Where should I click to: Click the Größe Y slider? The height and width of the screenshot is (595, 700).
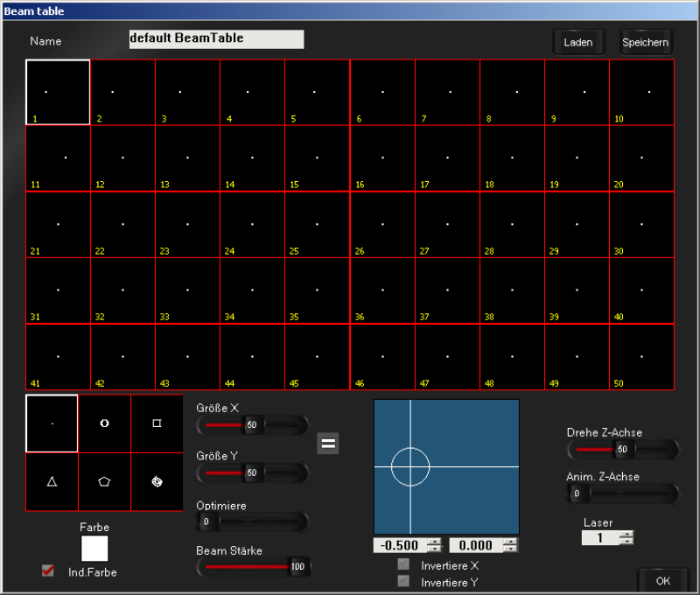pyautogui.click(x=253, y=472)
